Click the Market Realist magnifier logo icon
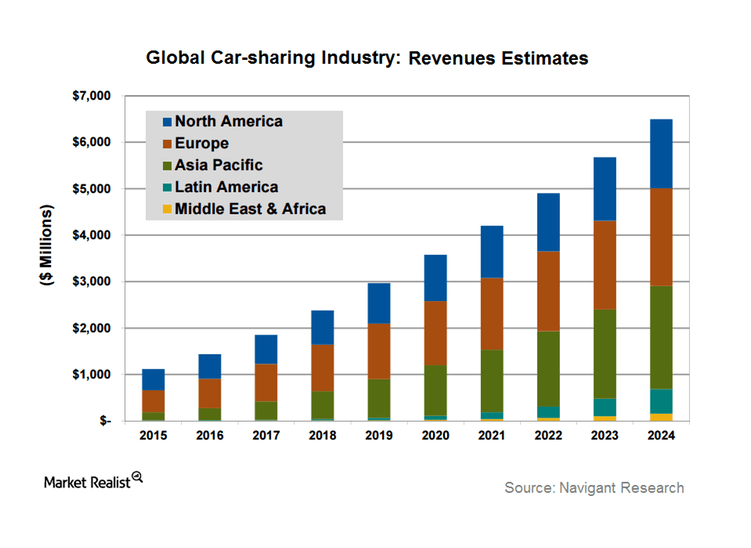Image resolution: width=751 pixels, height=548 pixels. 137,478
